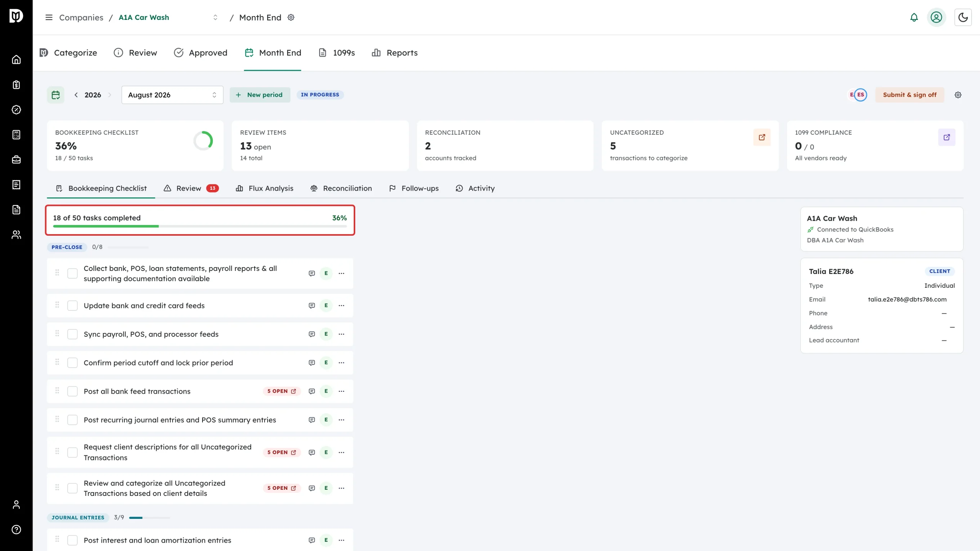This screenshot has height=551, width=980.
Task: Open more options for Post all bank feed transactions
Action: click(341, 391)
